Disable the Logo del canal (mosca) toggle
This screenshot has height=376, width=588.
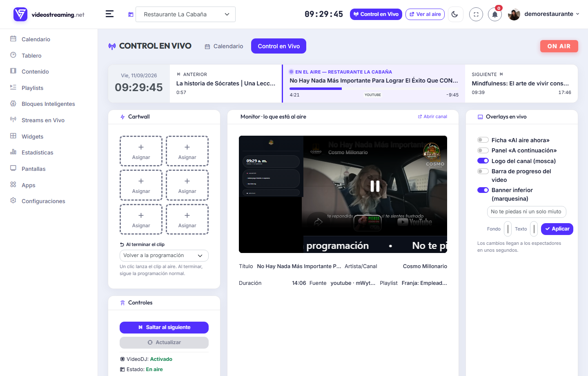click(483, 161)
